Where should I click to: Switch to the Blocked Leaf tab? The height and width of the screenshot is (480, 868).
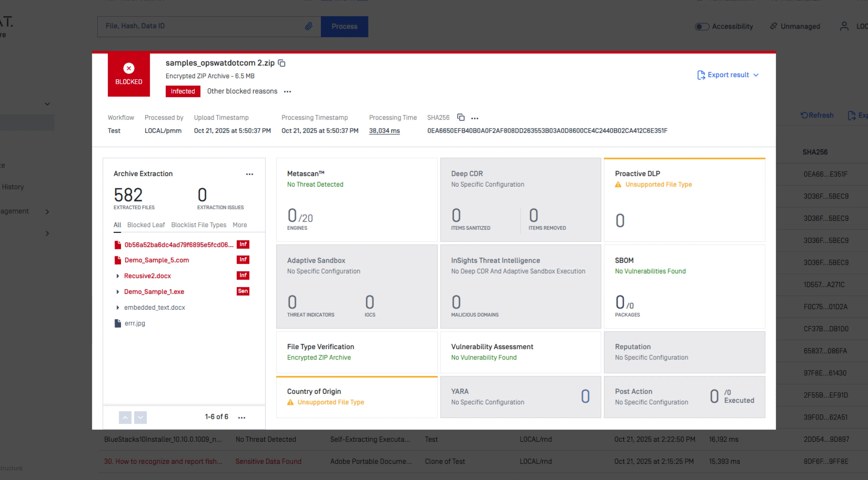146,225
